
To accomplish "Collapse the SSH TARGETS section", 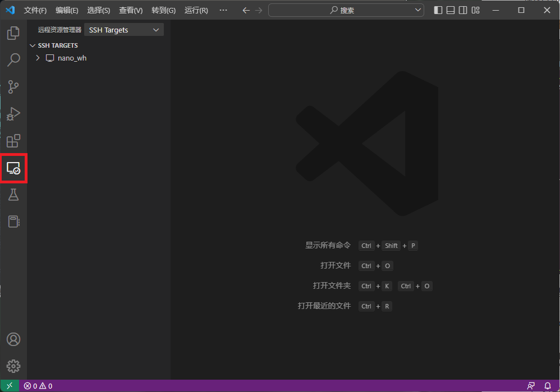I will click(x=33, y=45).
